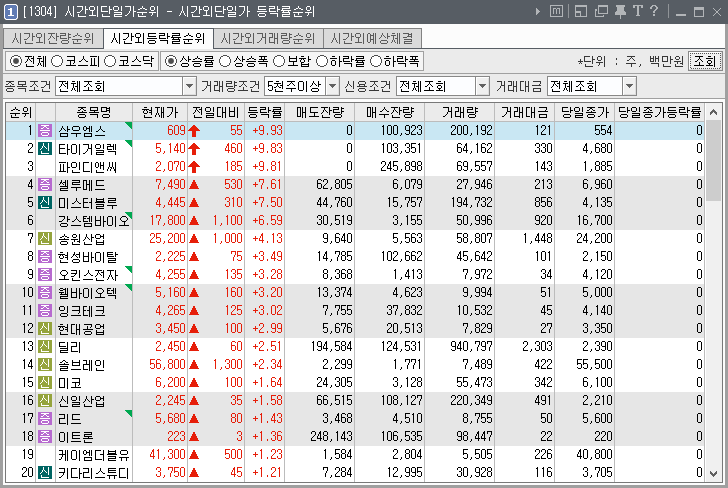Open help with the question mark icon
This screenshot has width=728, height=488.
(x=654, y=11)
